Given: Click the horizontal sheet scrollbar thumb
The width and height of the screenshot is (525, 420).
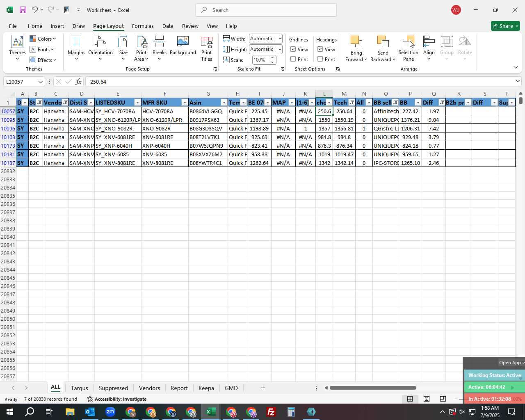Looking at the screenshot, I should (x=373, y=388).
